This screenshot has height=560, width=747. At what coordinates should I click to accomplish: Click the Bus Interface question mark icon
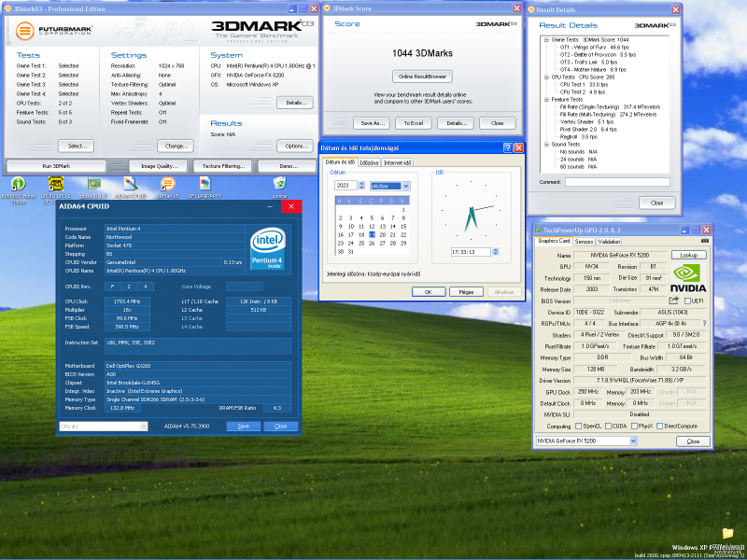coord(705,324)
